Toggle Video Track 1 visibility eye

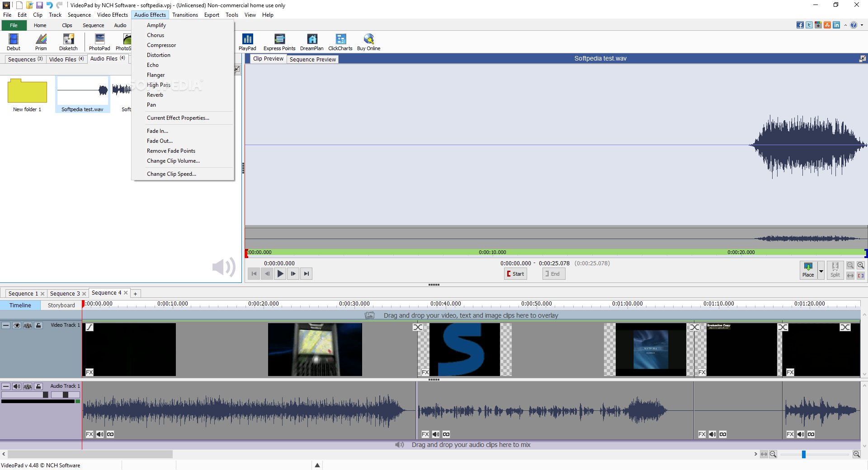pos(17,325)
